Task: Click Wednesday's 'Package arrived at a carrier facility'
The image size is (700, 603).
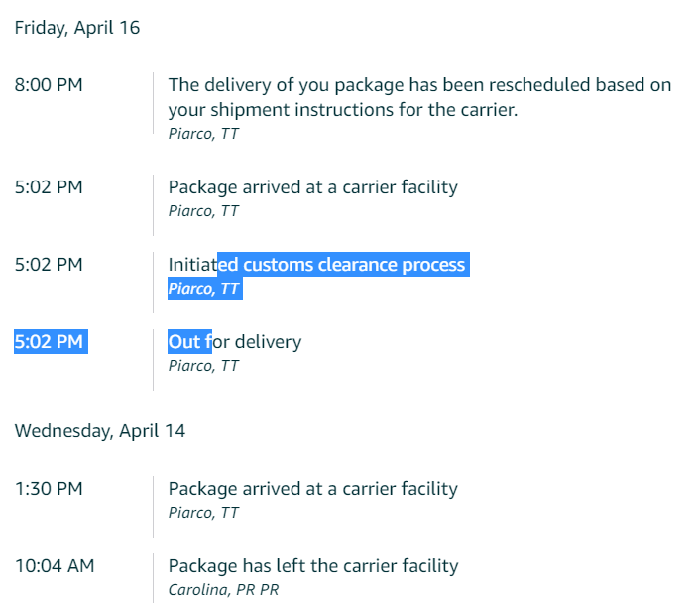Action: pyautogui.click(x=313, y=489)
